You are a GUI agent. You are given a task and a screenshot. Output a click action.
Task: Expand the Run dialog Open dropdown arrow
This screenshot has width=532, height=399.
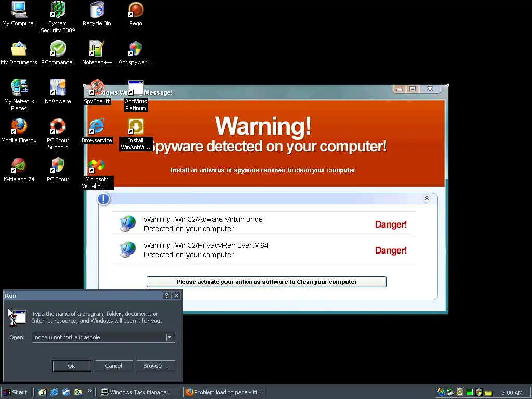point(170,337)
